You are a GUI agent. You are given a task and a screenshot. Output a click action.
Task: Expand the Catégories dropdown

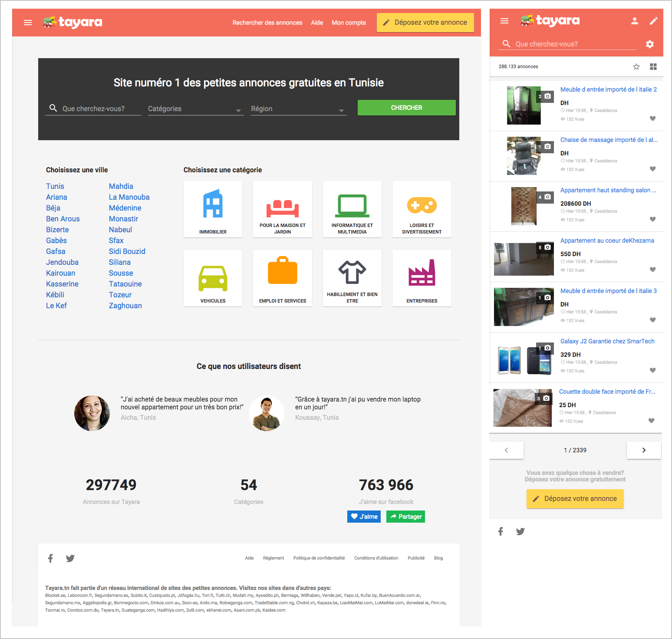pyautogui.click(x=194, y=109)
